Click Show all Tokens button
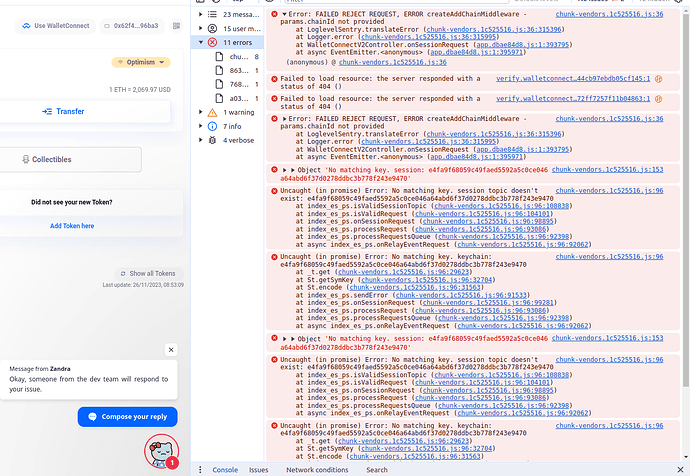690x476 pixels. pos(149,274)
